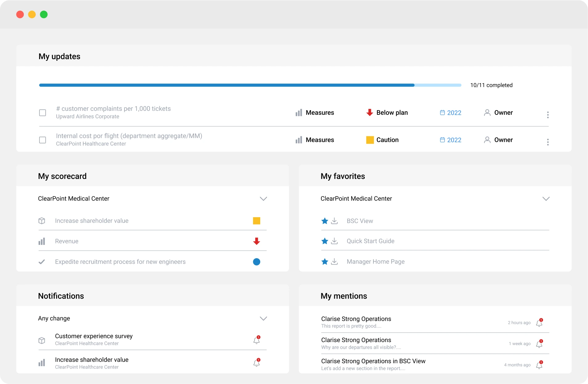Click the 10/11 completed progress bar

250,85
